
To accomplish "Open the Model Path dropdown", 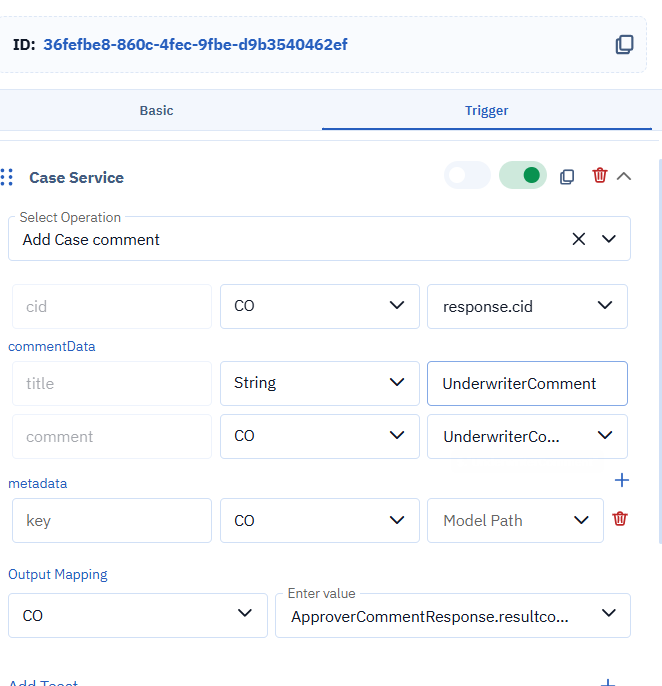I will click(x=515, y=521).
